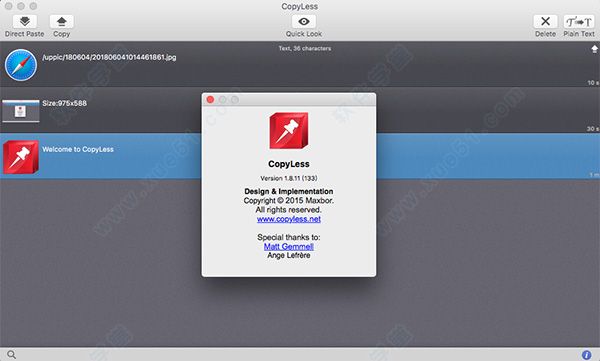Click the Text, 36 characters label
The image size is (600, 361).
pyautogui.click(x=305, y=49)
